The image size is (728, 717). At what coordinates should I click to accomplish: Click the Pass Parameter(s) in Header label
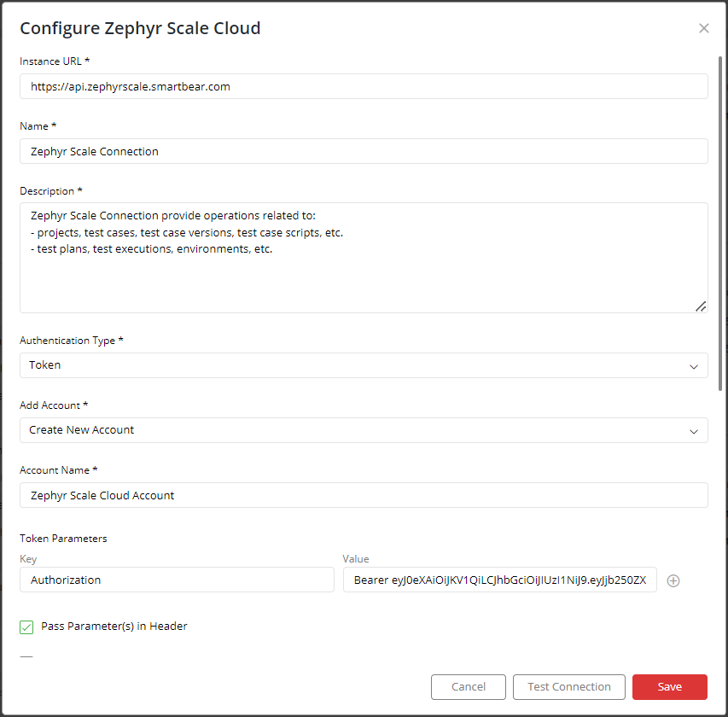114,627
